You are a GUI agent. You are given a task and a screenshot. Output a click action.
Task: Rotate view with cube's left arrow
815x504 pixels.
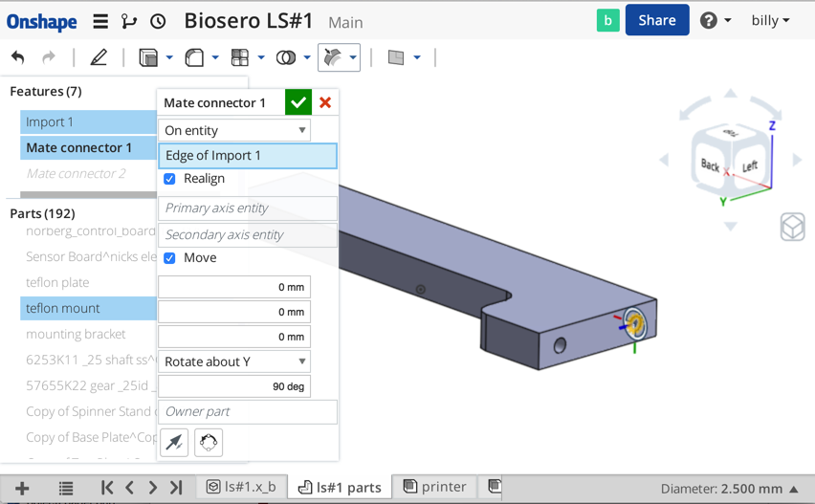[x=664, y=160]
